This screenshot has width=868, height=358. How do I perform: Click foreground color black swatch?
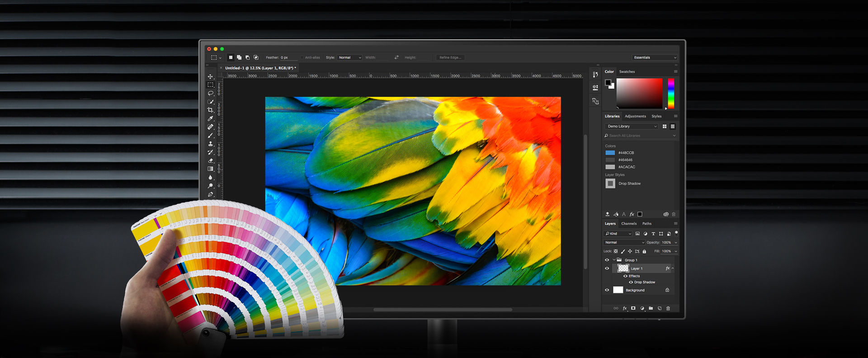609,83
